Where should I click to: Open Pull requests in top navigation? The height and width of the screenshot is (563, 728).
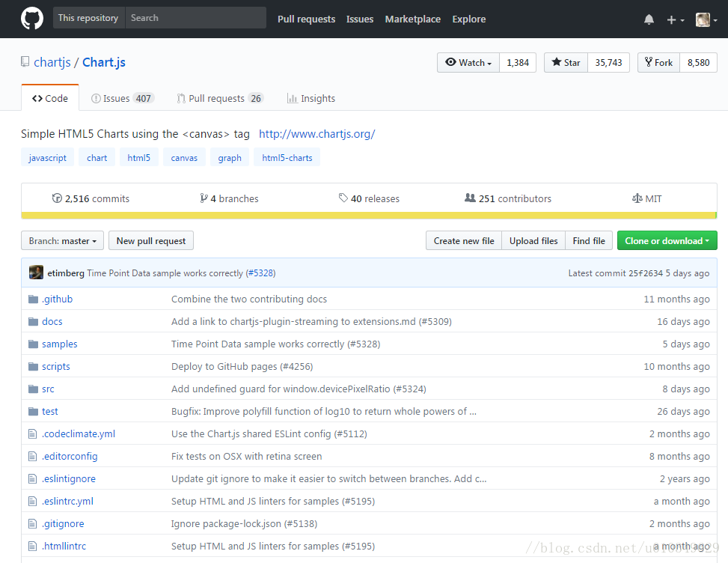(x=307, y=19)
